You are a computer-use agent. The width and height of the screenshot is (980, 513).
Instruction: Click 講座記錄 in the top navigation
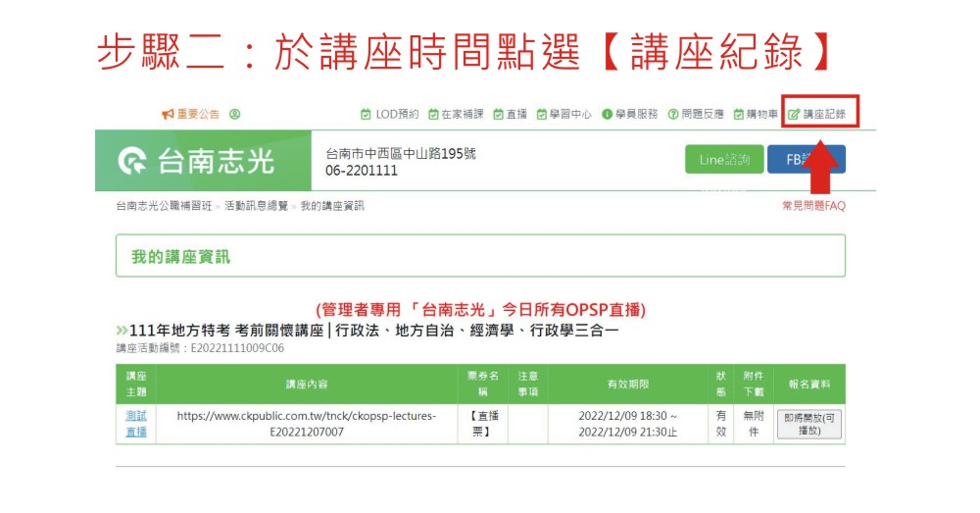tap(817, 115)
